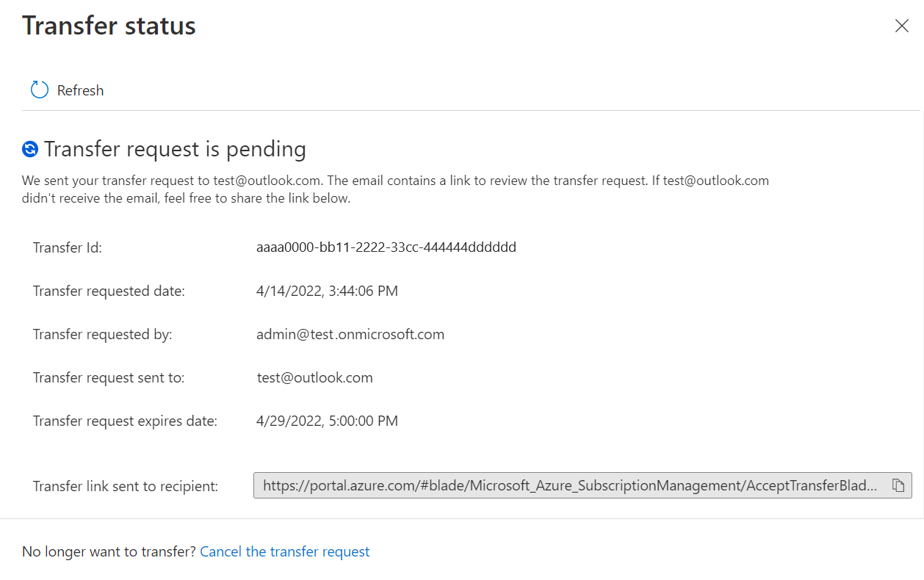Click the Transfer request is pending heading
The image size is (924, 580).
pyautogui.click(x=175, y=149)
